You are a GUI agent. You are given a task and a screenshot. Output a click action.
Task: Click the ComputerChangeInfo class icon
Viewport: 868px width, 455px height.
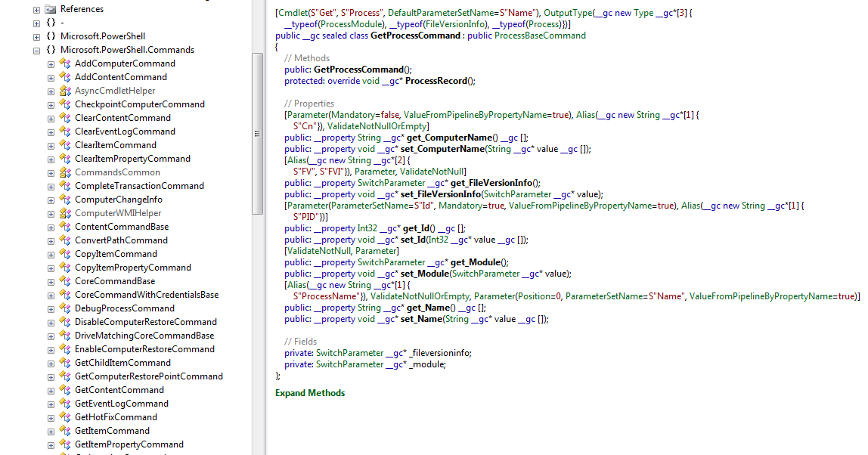pos(65,200)
